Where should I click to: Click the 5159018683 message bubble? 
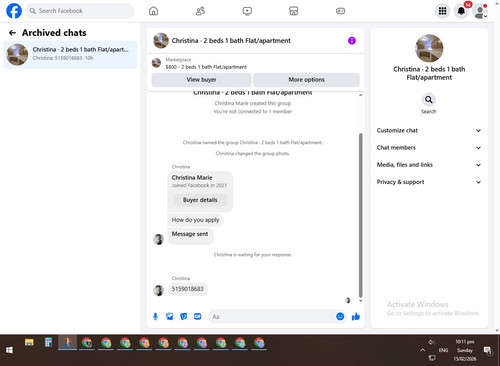click(187, 289)
